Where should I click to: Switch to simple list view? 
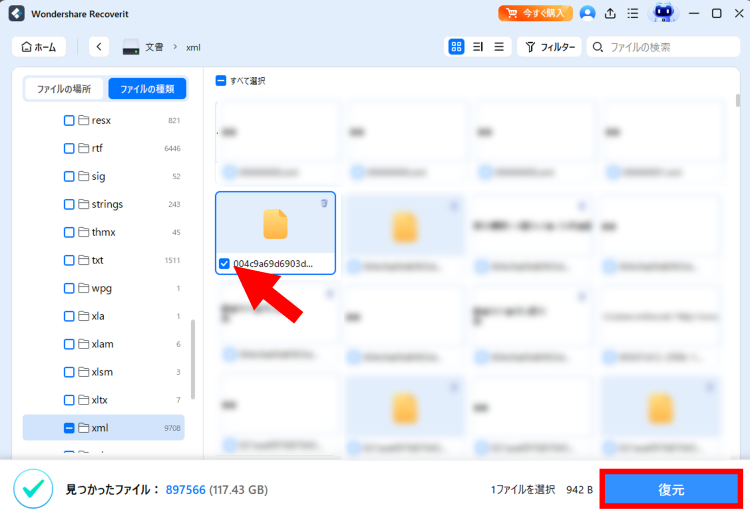499,47
